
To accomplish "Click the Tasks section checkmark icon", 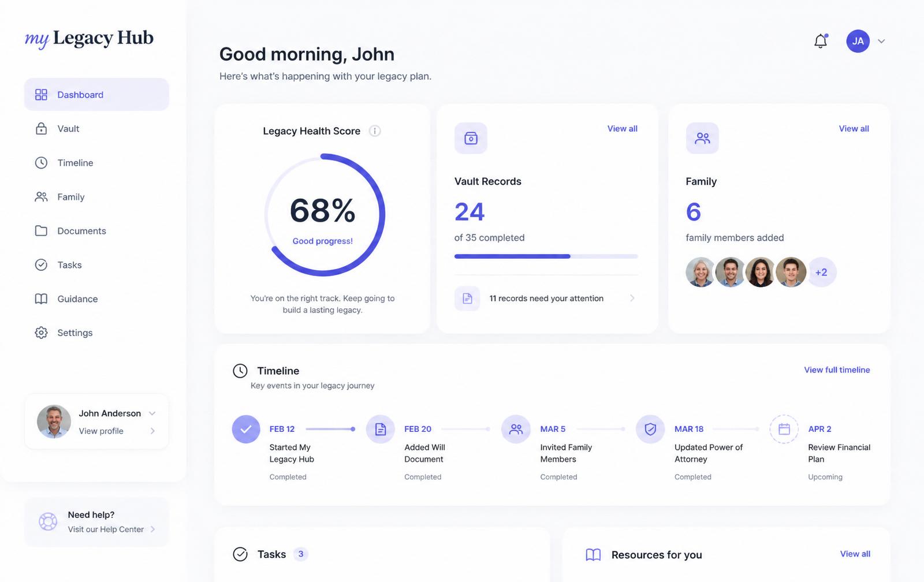I will (240, 554).
